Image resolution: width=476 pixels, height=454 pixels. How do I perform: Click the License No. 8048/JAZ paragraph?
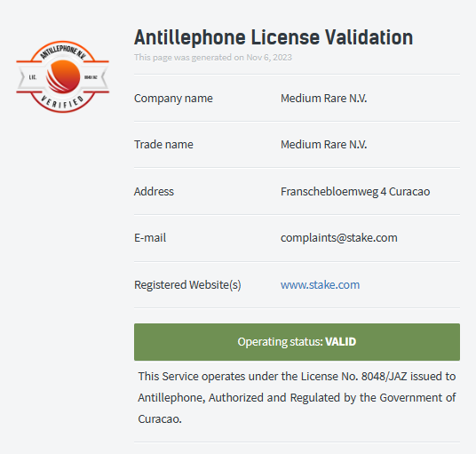click(x=297, y=397)
